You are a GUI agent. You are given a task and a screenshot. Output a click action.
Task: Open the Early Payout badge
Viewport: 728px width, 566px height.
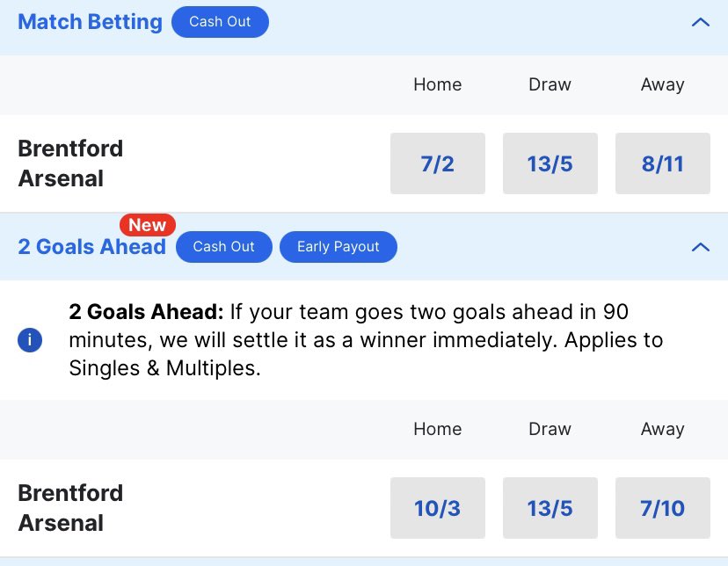[x=339, y=247]
